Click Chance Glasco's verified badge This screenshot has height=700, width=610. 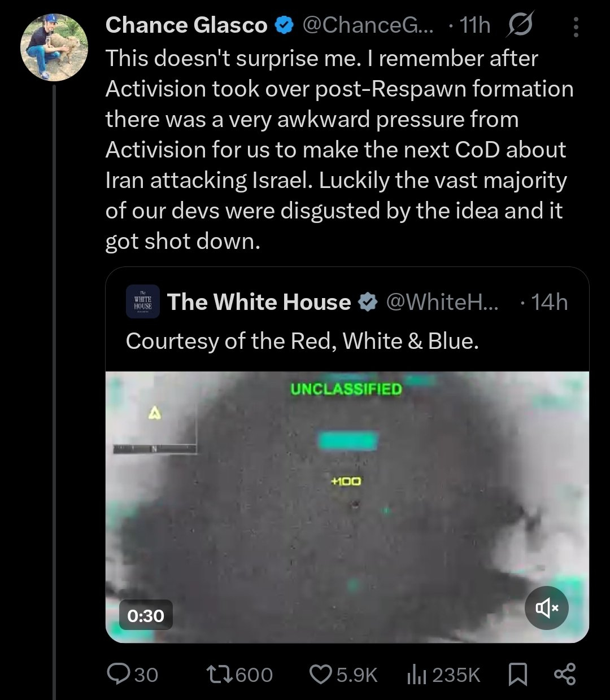284,25
